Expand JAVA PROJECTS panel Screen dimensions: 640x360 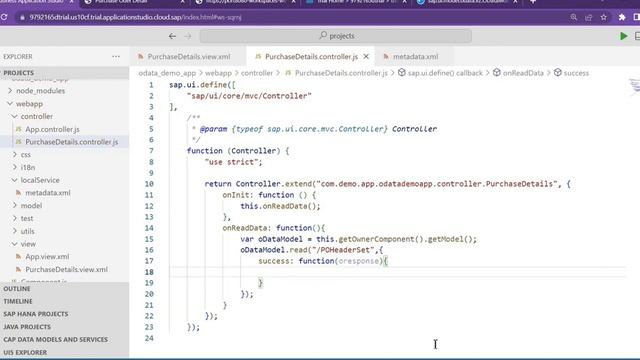pos(64,327)
